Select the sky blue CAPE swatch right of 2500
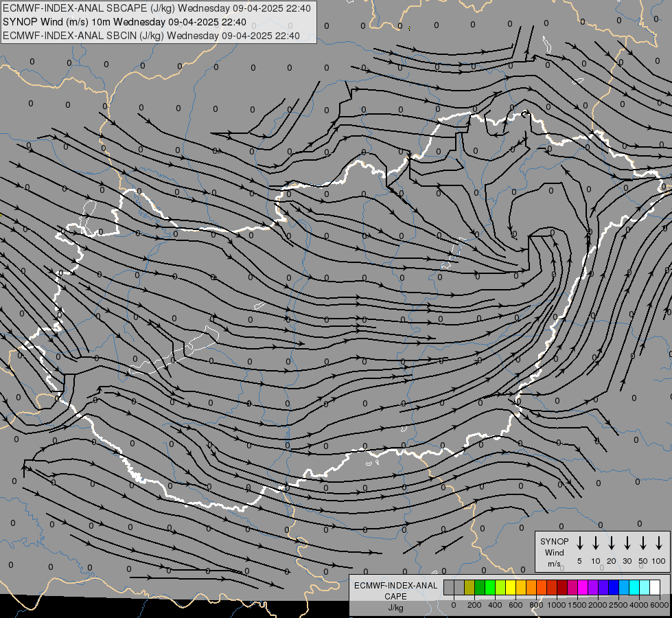This screenshot has height=618, width=672. [x=624, y=587]
